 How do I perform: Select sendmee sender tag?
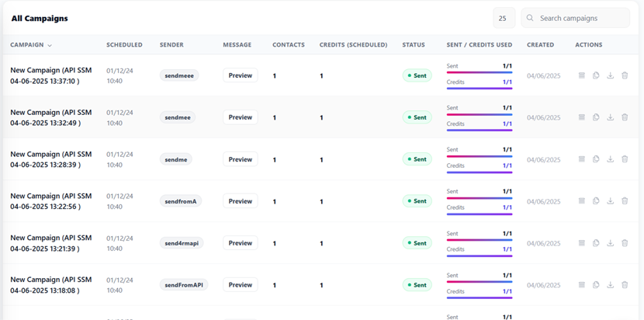pos(178,117)
